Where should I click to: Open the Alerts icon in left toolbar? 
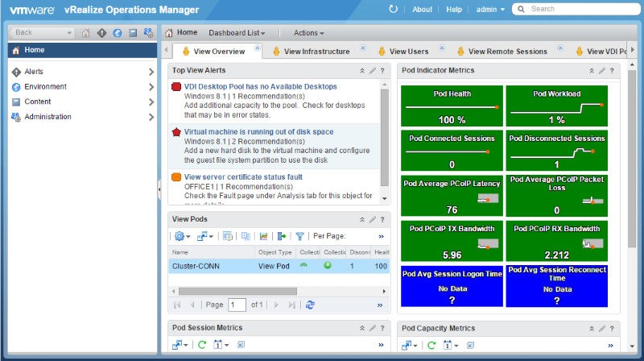pos(101,33)
